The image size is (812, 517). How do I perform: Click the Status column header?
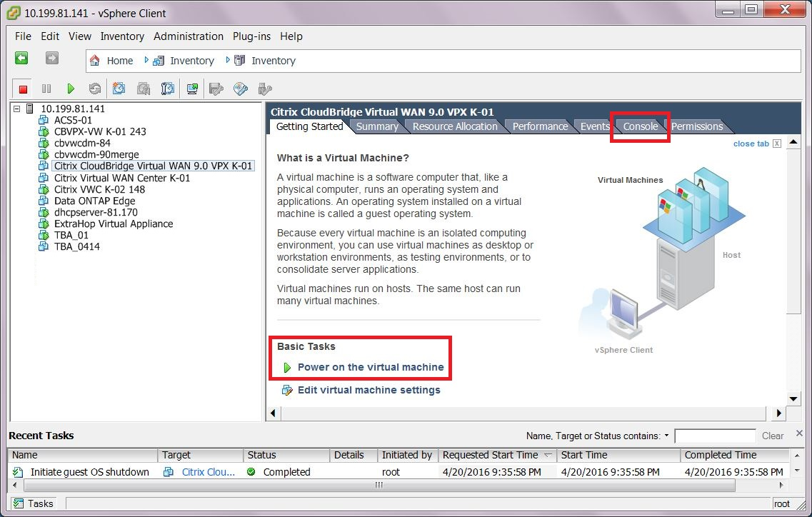point(286,455)
